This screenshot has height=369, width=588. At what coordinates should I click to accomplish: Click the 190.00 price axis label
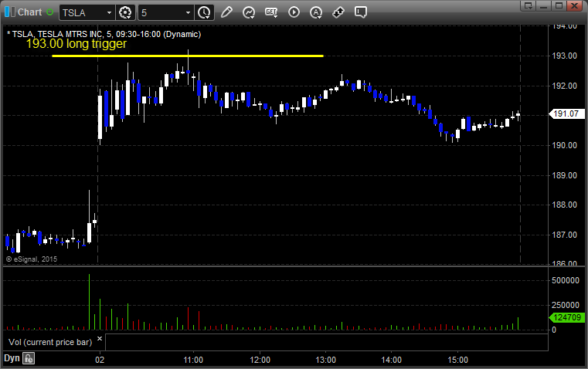point(564,145)
